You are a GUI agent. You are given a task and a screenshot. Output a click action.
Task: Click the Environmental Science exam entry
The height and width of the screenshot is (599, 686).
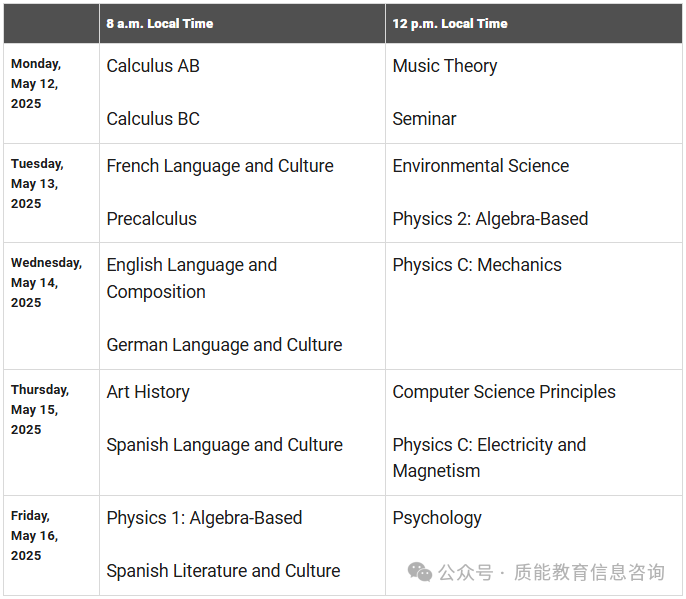coord(481,166)
